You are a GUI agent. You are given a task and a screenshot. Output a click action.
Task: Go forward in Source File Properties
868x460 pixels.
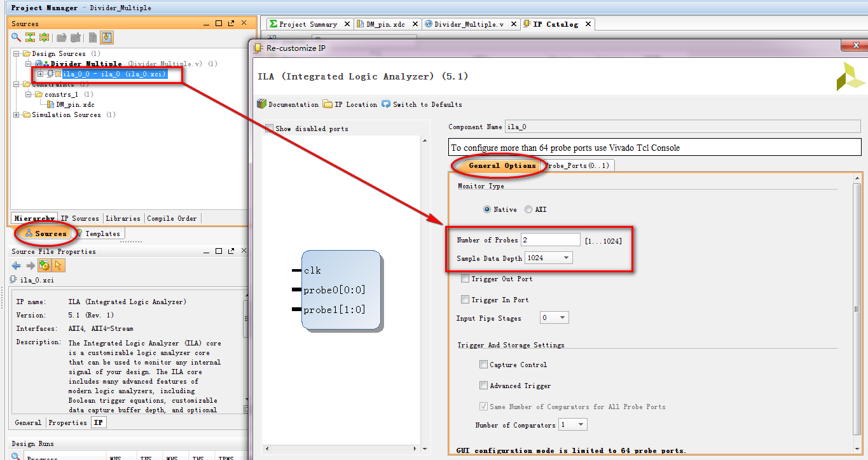coord(30,266)
